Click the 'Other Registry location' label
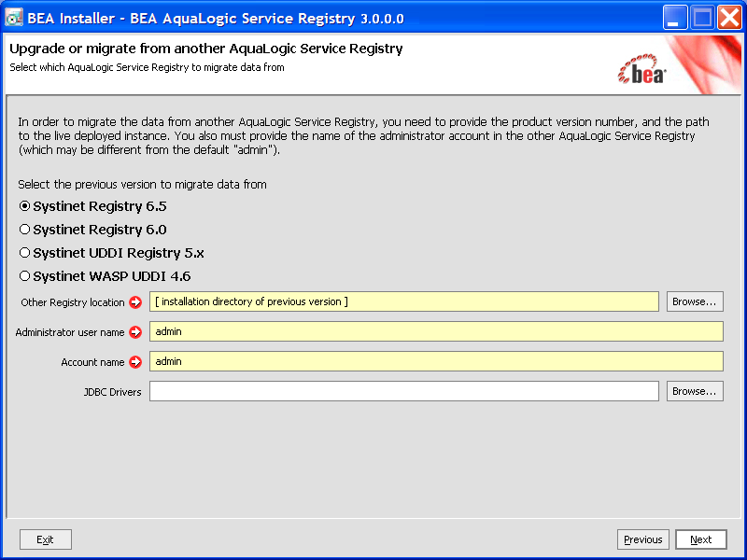Image resolution: width=747 pixels, height=560 pixels. (73, 302)
